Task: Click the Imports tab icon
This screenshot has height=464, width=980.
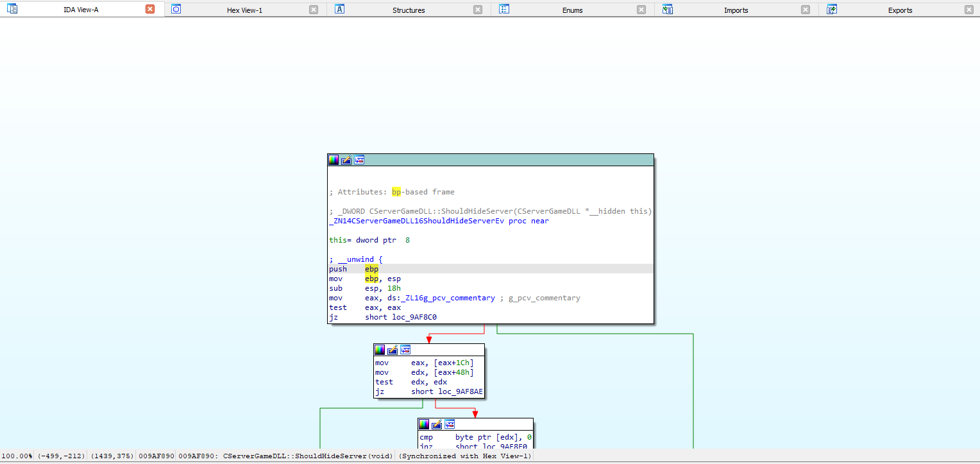Action: (668, 9)
